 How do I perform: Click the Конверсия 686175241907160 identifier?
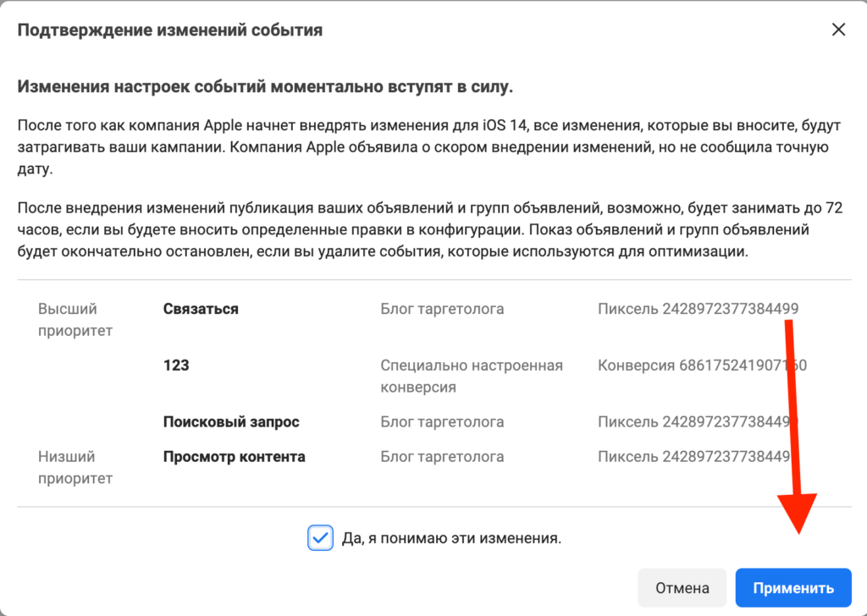tap(701, 366)
